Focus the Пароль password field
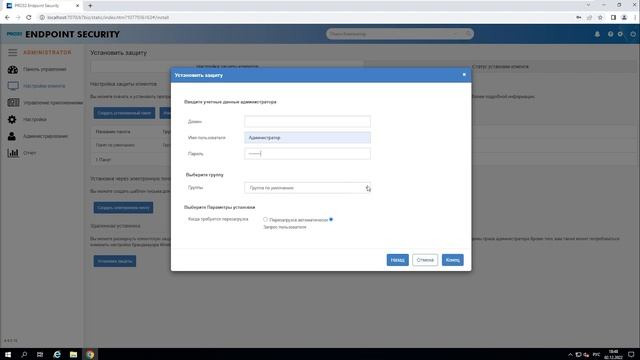 point(307,154)
